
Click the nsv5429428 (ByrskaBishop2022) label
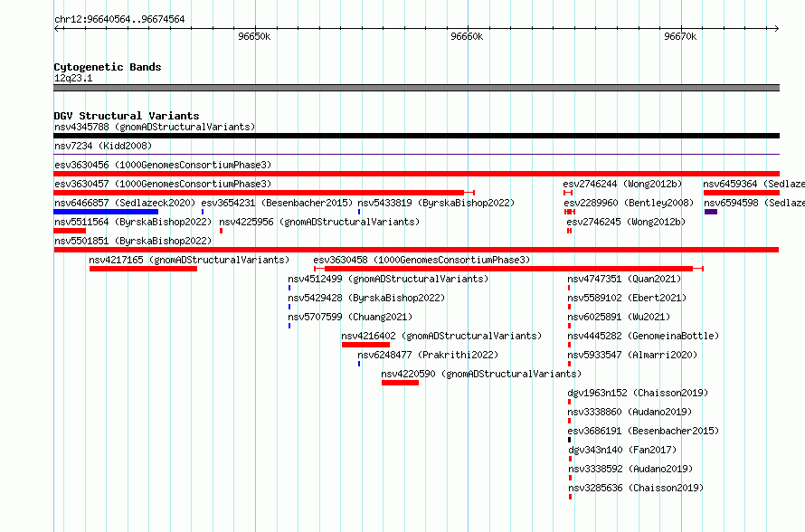[366, 298]
